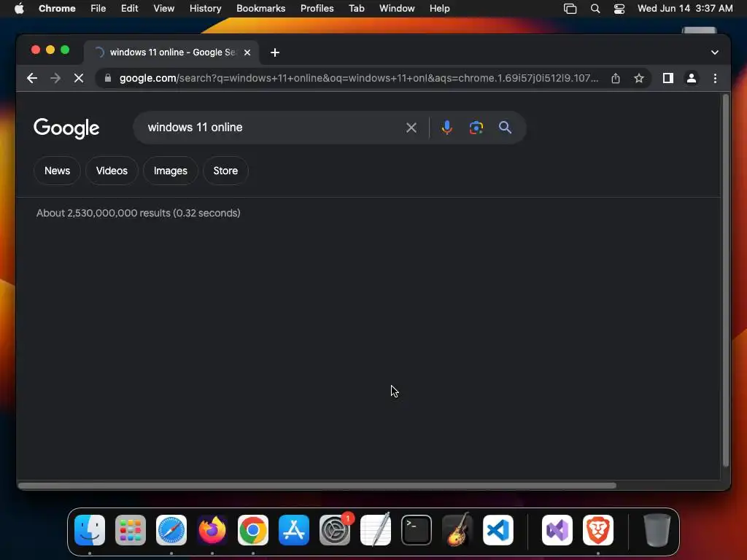
Task: Open Chrome three-dot menu
Action: tap(715, 78)
